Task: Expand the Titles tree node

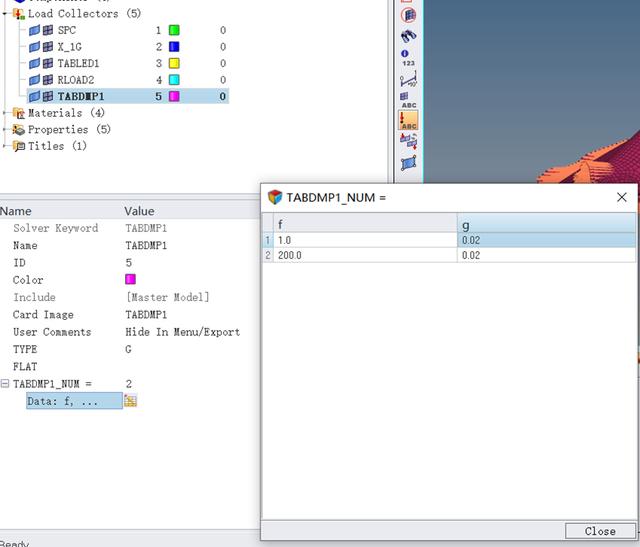Action: 4,146
